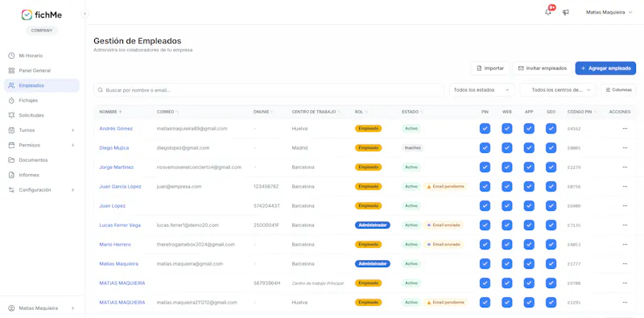Screen dimensions: 644x318
Task: Open Mario Herrero employee profile
Action: 115,245
